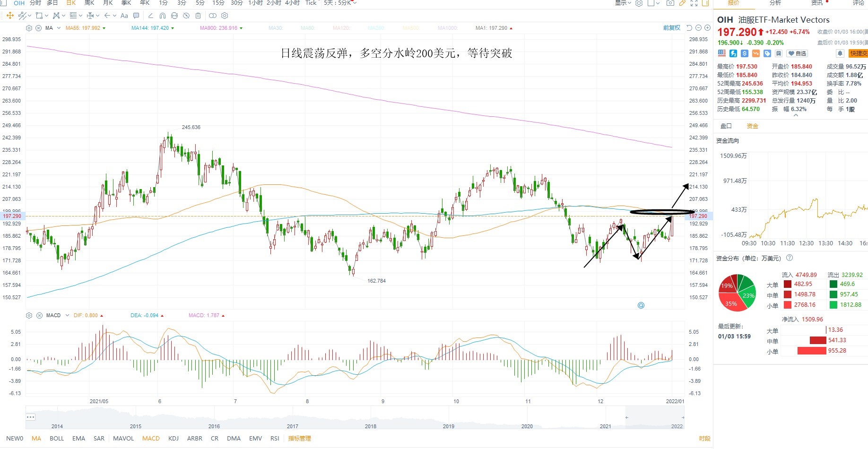Open the 显示 display dropdown
The height and width of the screenshot is (449, 868).
click(x=624, y=3)
